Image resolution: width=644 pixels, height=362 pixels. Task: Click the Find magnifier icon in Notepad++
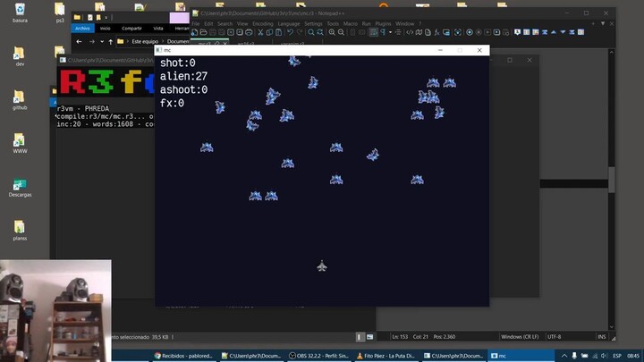coord(311,32)
